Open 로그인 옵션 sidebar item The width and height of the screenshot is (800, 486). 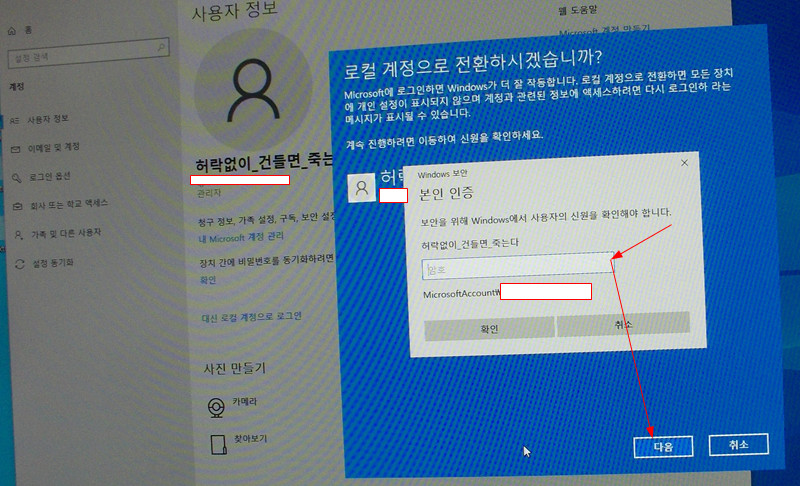(49, 176)
